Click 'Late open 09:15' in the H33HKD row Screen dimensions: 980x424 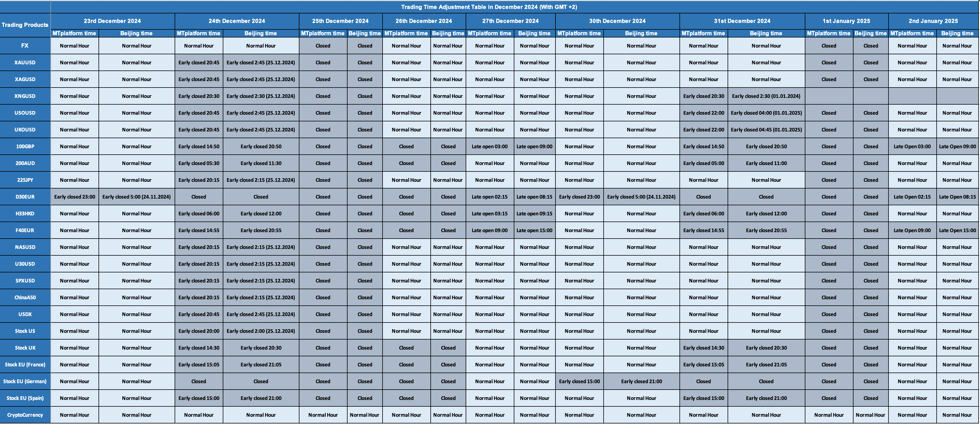point(534,213)
